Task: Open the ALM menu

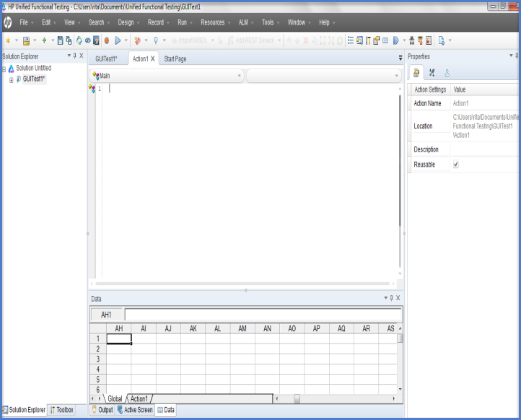Action: pyautogui.click(x=243, y=22)
